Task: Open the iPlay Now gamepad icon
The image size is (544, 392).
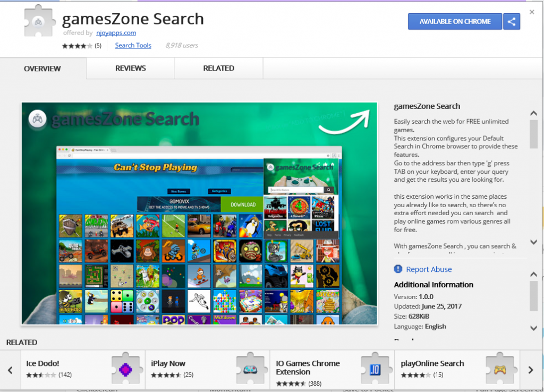Action: click(251, 369)
